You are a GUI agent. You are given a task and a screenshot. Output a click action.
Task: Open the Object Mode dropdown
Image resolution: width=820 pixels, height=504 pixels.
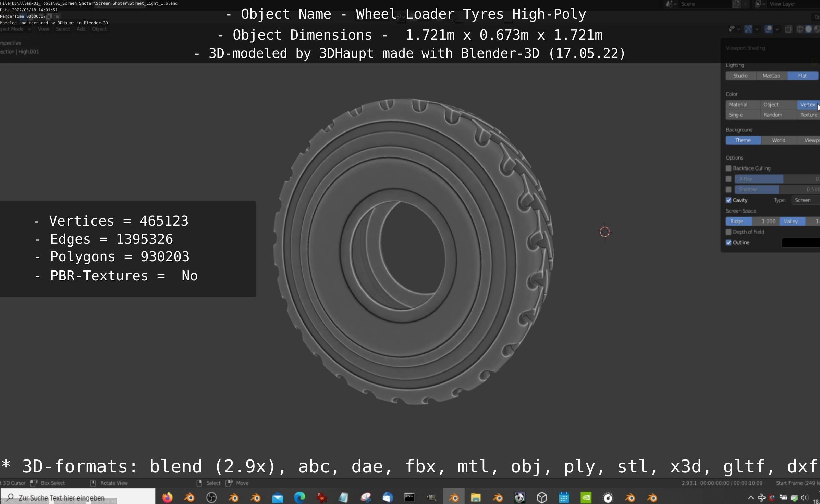tap(15, 29)
